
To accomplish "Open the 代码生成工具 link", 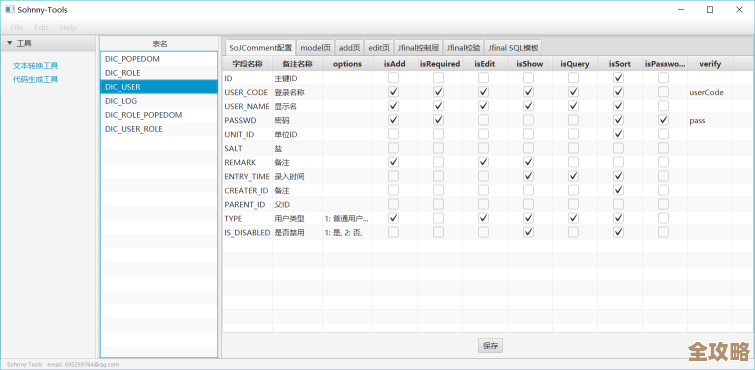I will click(36, 79).
